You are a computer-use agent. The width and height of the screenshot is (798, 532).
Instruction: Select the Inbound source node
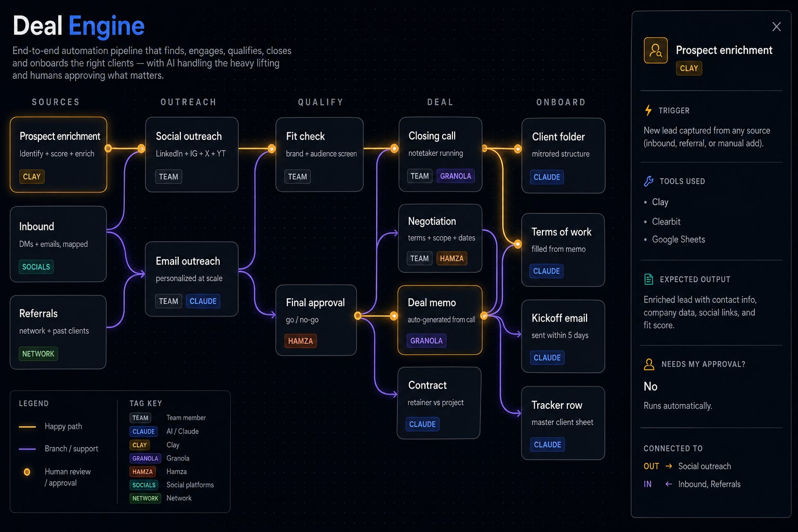click(x=58, y=244)
